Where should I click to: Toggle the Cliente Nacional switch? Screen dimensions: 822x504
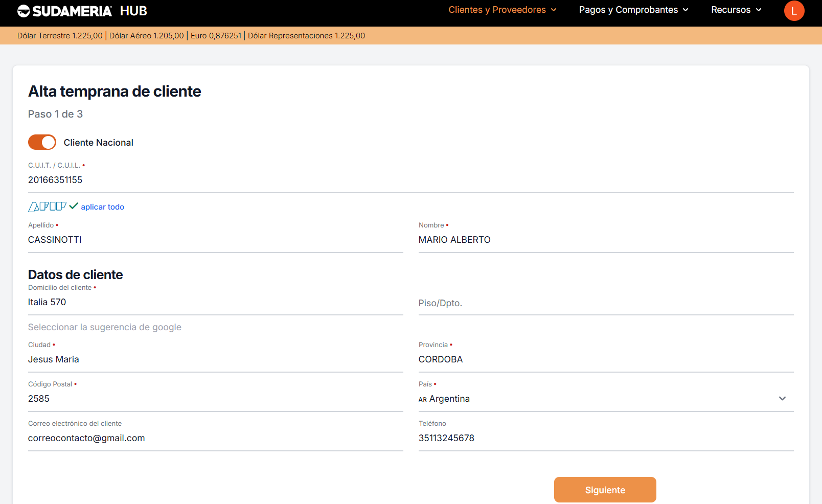click(42, 142)
